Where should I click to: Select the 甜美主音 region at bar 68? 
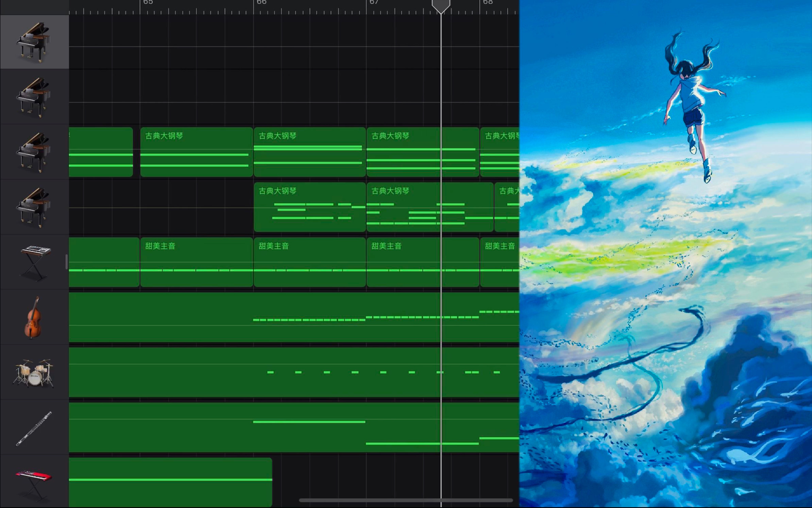[x=500, y=262]
